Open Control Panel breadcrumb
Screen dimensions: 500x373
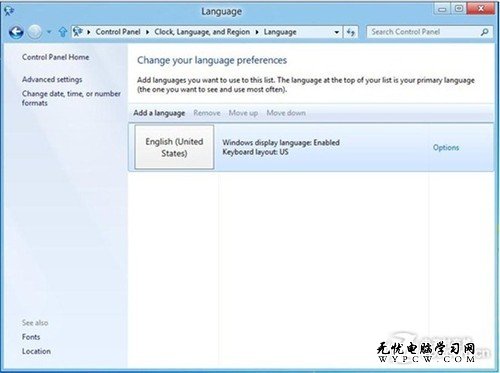(118, 32)
